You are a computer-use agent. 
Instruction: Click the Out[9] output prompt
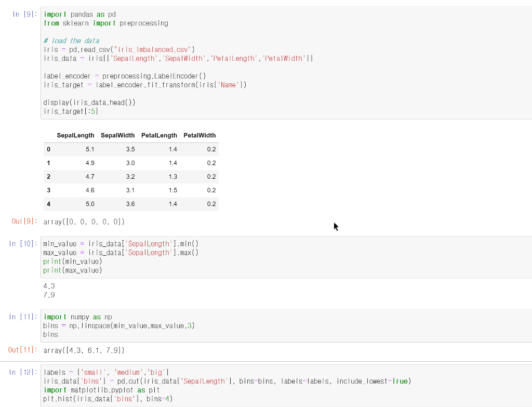[24, 221]
